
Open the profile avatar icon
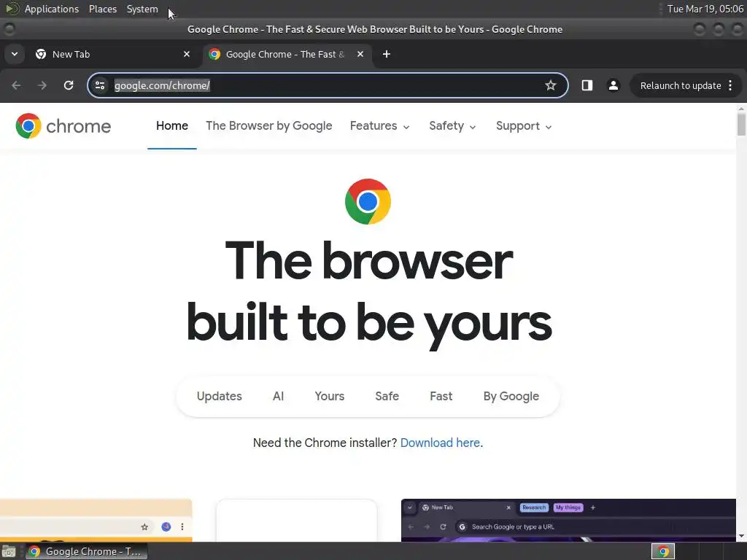pos(613,85)
